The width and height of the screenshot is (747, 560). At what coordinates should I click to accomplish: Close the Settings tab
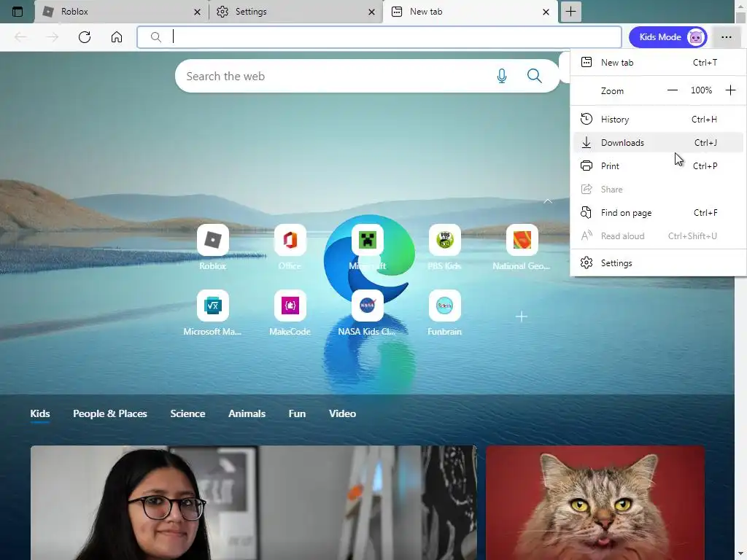pyautogui.click(x=371, y=12)
